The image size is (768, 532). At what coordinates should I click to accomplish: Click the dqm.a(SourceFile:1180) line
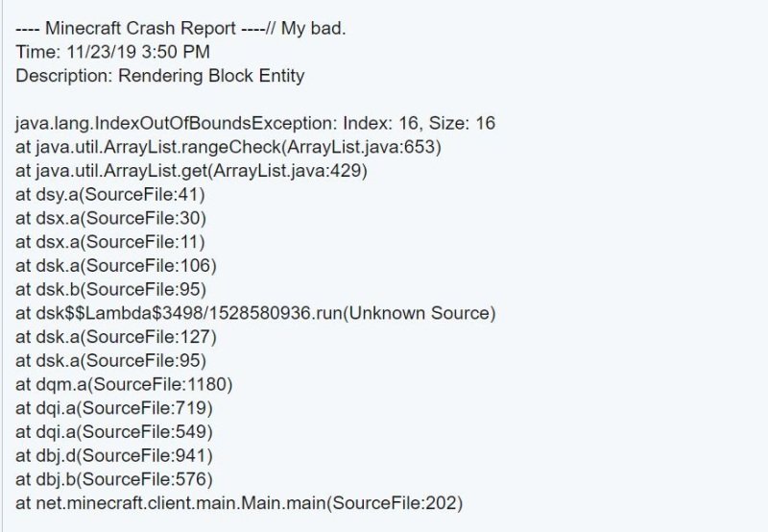click(x=124, y=384)
